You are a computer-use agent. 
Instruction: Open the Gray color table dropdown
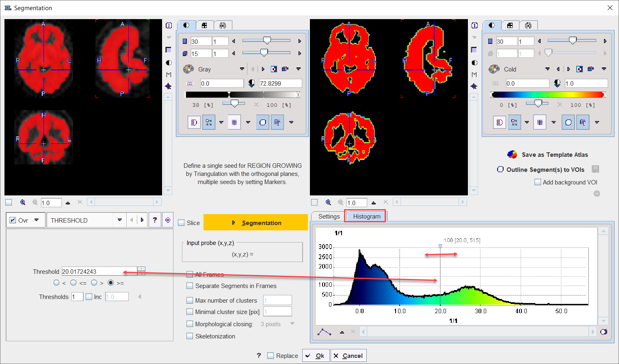pyautogui.click(x=242, y=69)
